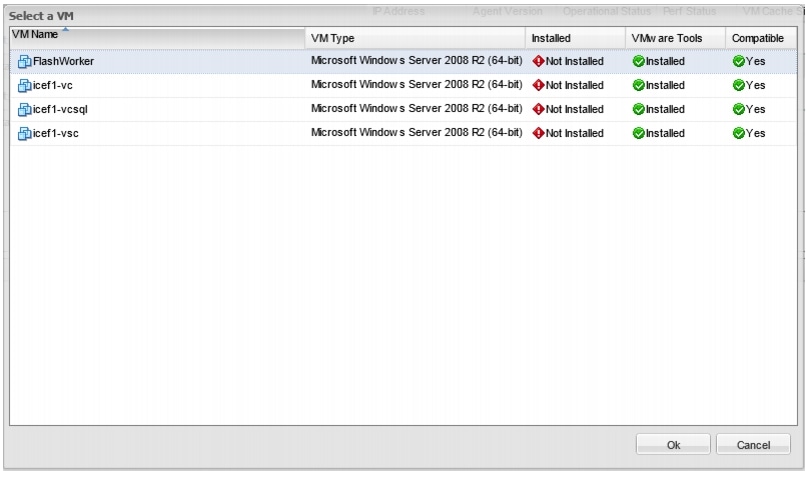
Task: Select the FlashWorker VM name
Action: 63,61
